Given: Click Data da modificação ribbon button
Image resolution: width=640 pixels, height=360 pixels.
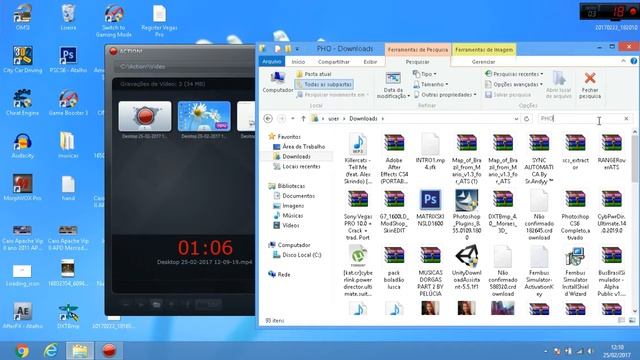Looking at the screenshot, I should pyautogui.click(x=393, y=85).
